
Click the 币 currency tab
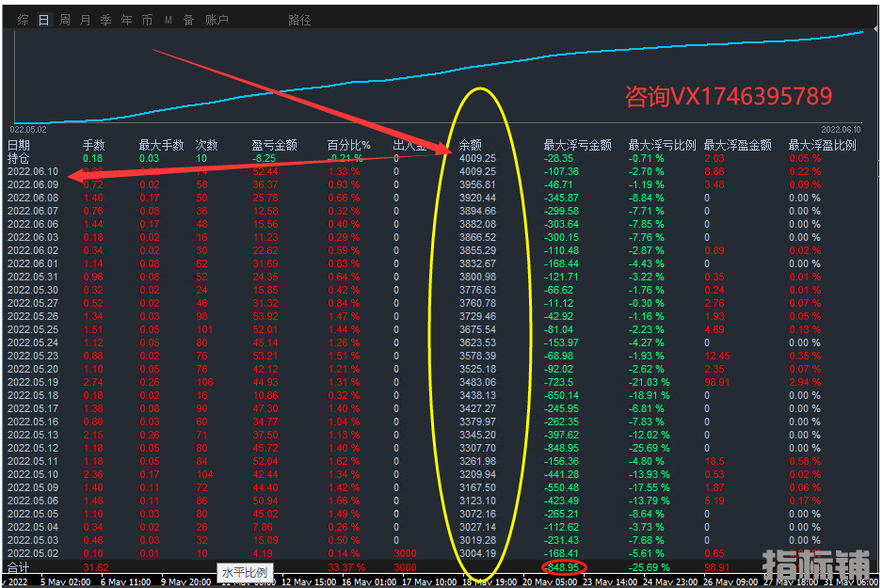click(x=147, y=20)
